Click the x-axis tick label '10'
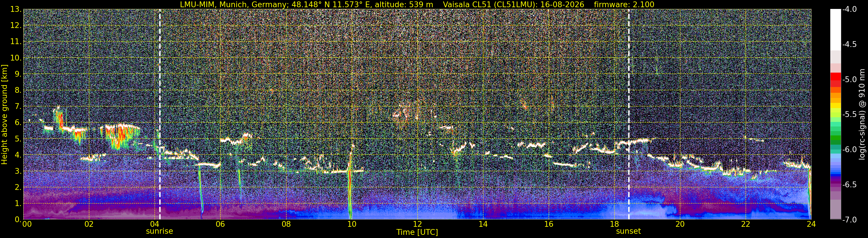Image resolution: width=868 pixels, height=238 pixels. coord(352,224)
